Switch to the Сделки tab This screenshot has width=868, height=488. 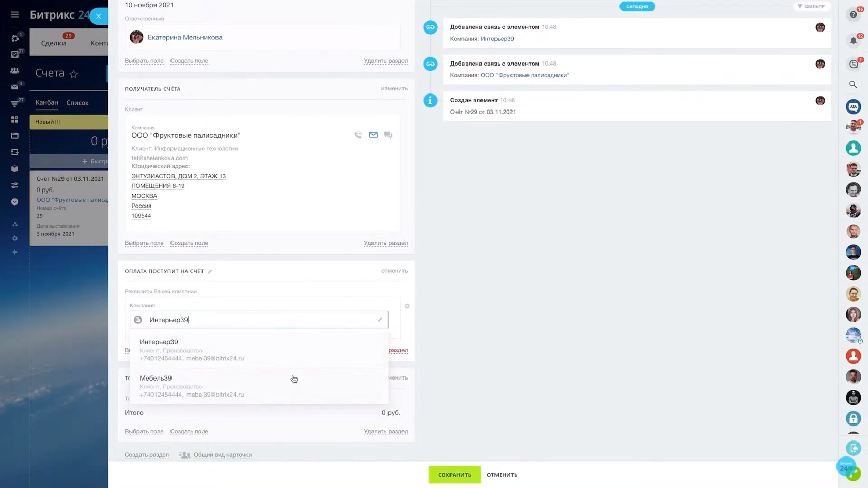tap(53, 43)
